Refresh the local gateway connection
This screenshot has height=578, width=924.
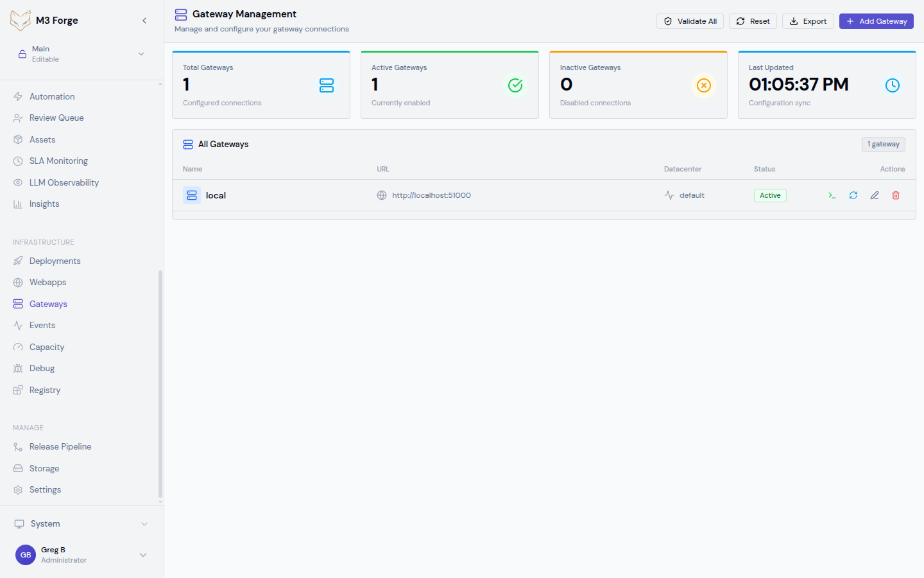pos(853,195)
